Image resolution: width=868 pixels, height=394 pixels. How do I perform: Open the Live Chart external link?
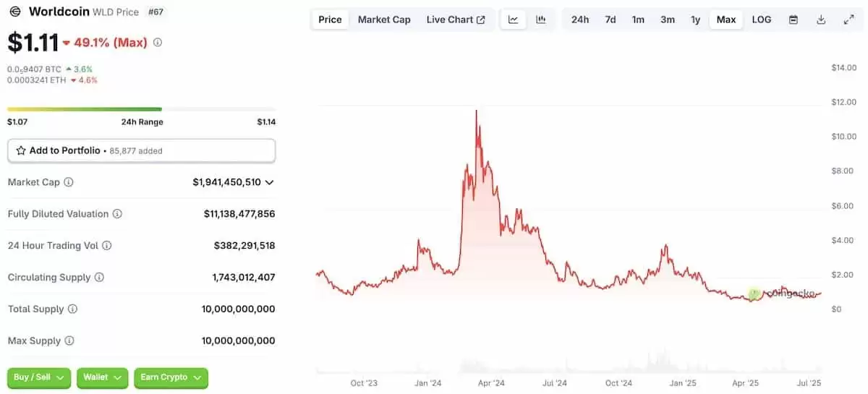[x=456, y=20]
